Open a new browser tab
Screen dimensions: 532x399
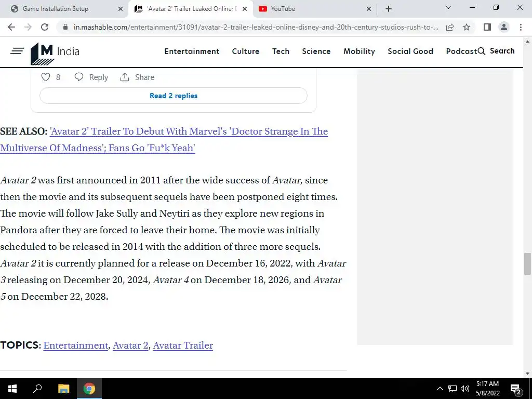click(x=389, y=9)
